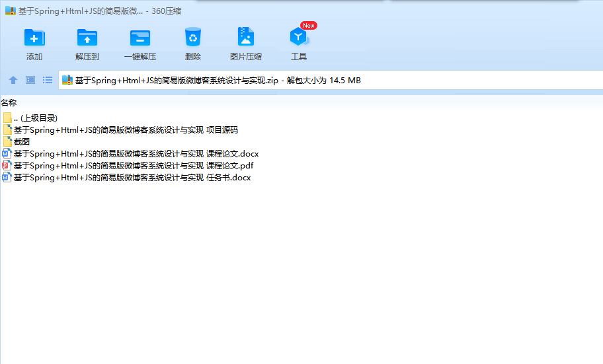Go up one level with arrow icon
Image resolution: width=603 pixels, height=364 pixels.
click(x=13, y=80)
